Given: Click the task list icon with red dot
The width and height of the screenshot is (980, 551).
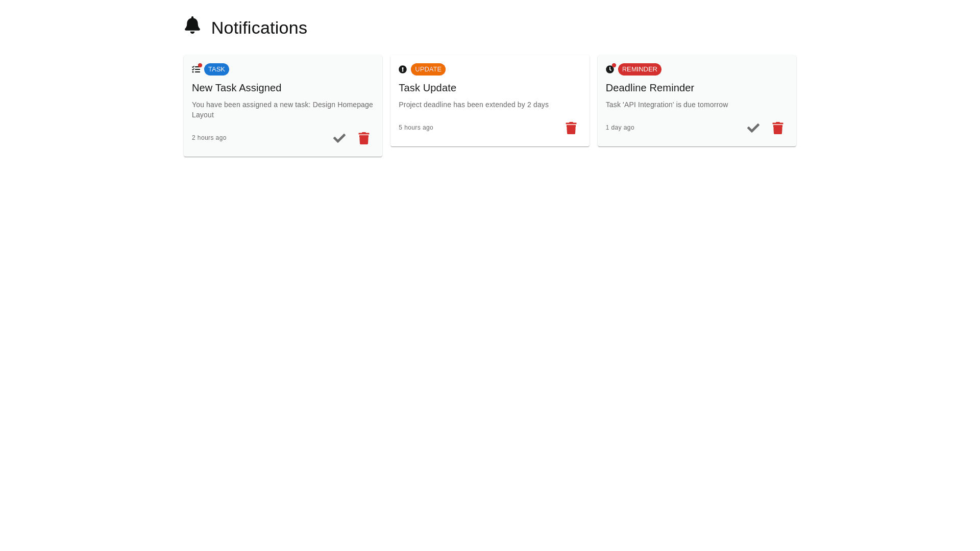Looking at the screenshot, I should pos(196,69).
